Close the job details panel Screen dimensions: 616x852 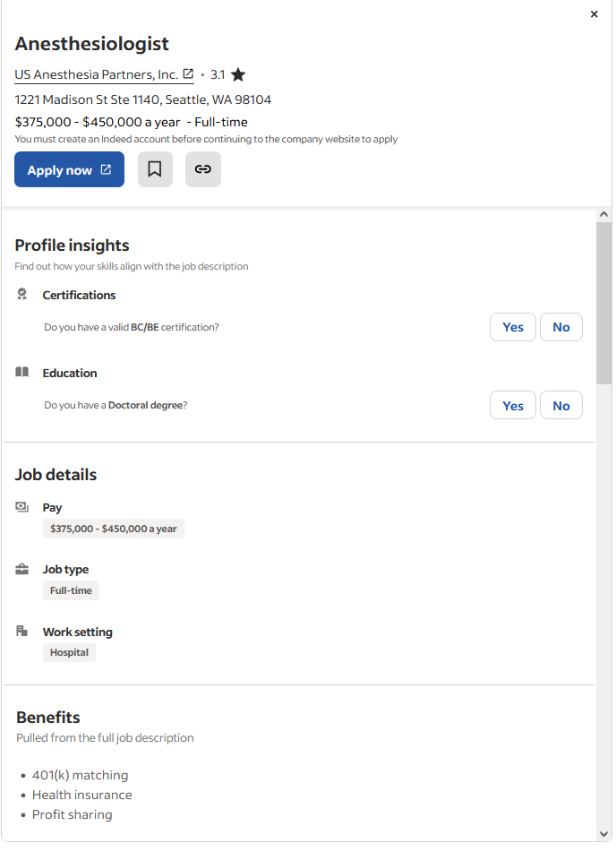pos(595,14)
